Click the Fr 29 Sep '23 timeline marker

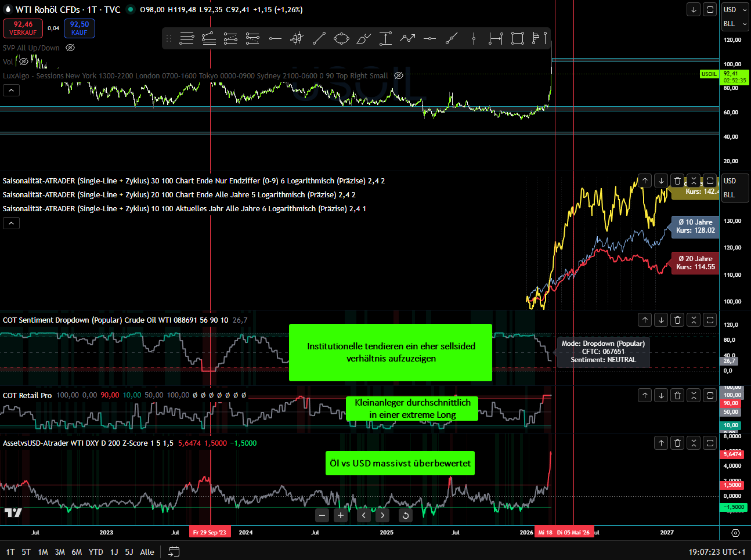210,532
